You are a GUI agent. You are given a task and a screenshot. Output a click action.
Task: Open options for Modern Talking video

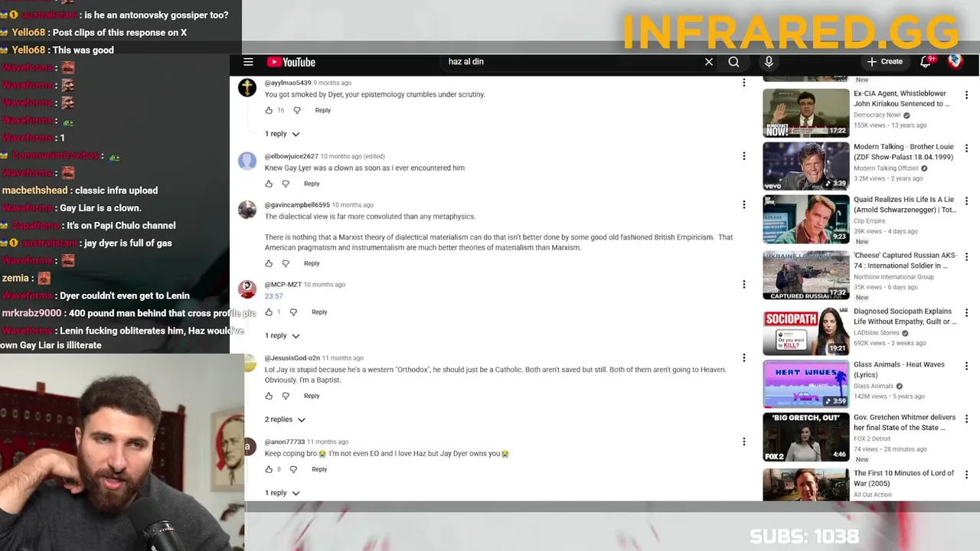click(x=966, y=148)
